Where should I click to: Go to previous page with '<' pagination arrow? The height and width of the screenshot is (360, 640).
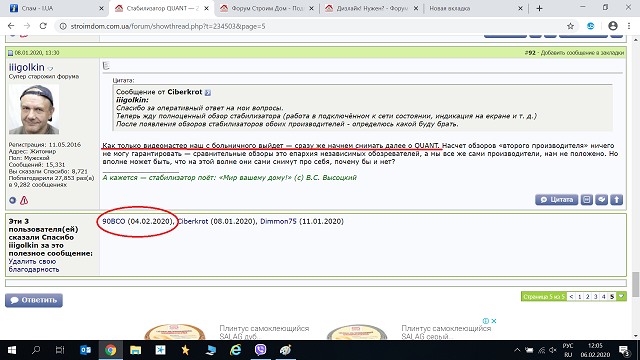(571, 297)
